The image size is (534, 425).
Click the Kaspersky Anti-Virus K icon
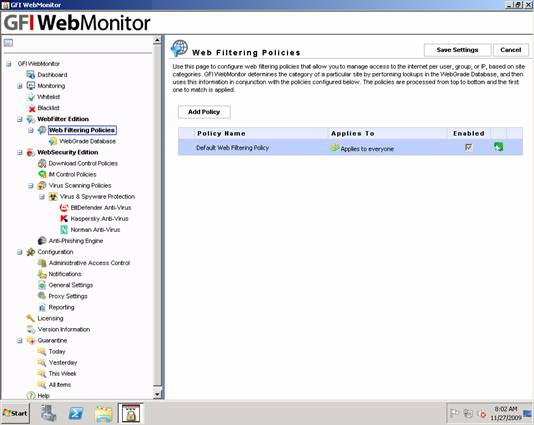[x=64, y=219]
